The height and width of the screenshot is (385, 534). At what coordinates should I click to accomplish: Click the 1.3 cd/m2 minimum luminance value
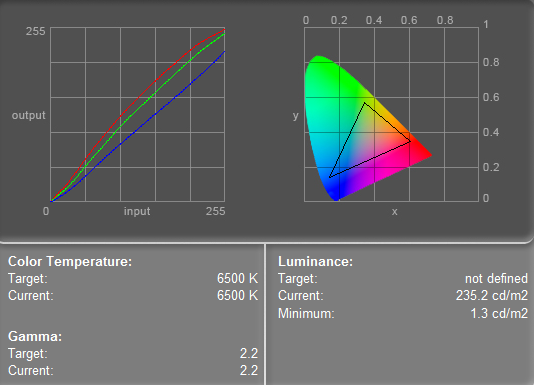[x=499, y=313]
